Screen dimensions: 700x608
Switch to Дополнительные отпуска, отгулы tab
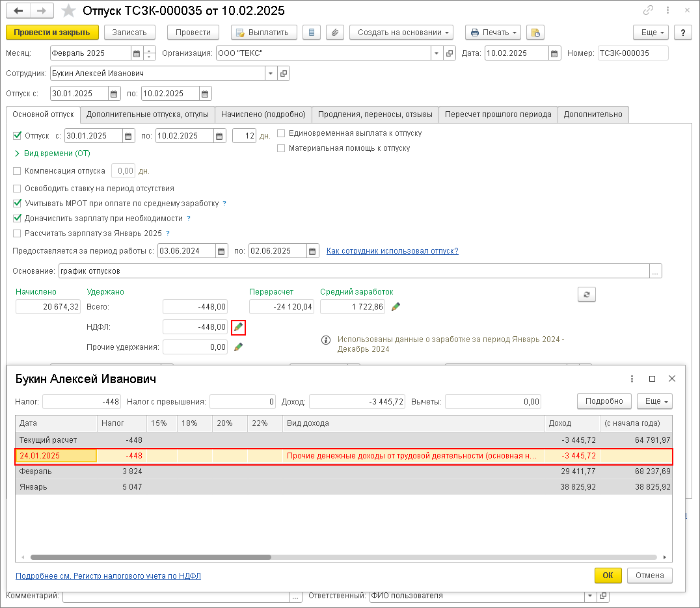pyautogui.click(x=147, y=114)
